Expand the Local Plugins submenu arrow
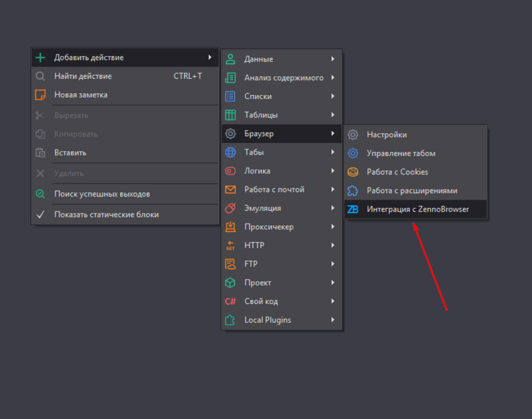The width and height of the screenshot is (532, 419). (333, 320)
